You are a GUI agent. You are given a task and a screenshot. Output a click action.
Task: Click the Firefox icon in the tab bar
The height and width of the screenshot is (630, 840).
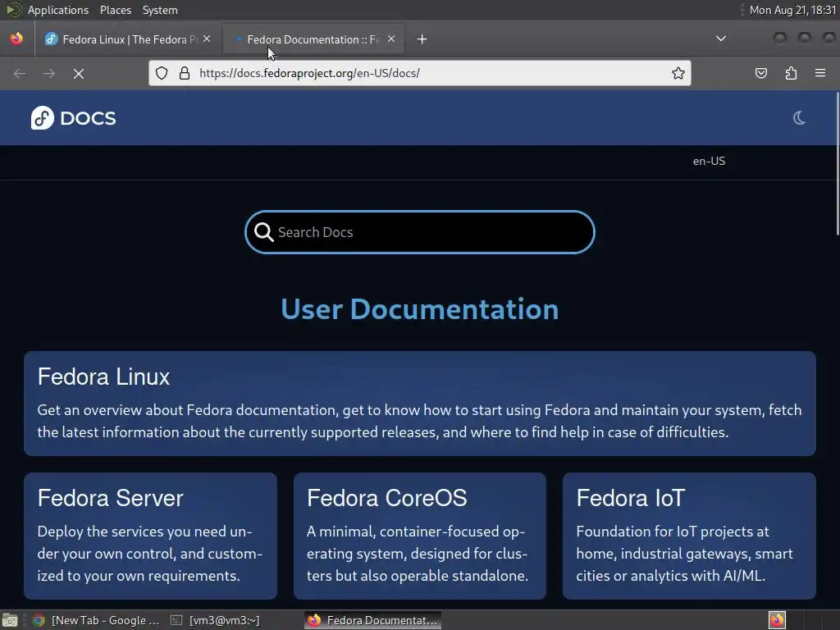coord(16,39)
